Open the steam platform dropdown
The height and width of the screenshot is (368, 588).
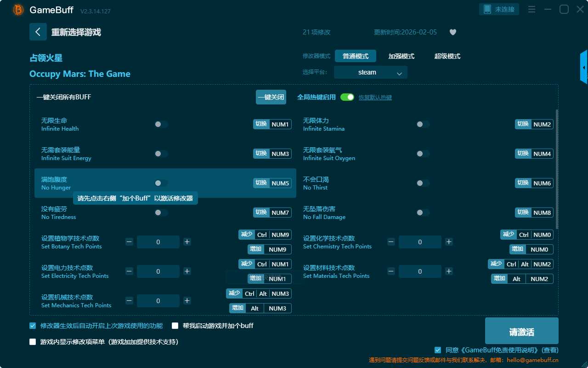click(370, 72)
